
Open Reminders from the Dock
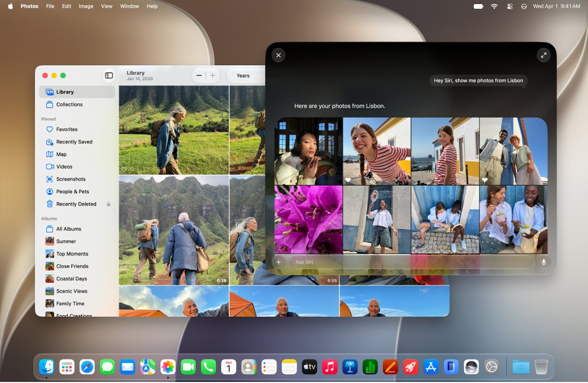click(x=269, y=367)
